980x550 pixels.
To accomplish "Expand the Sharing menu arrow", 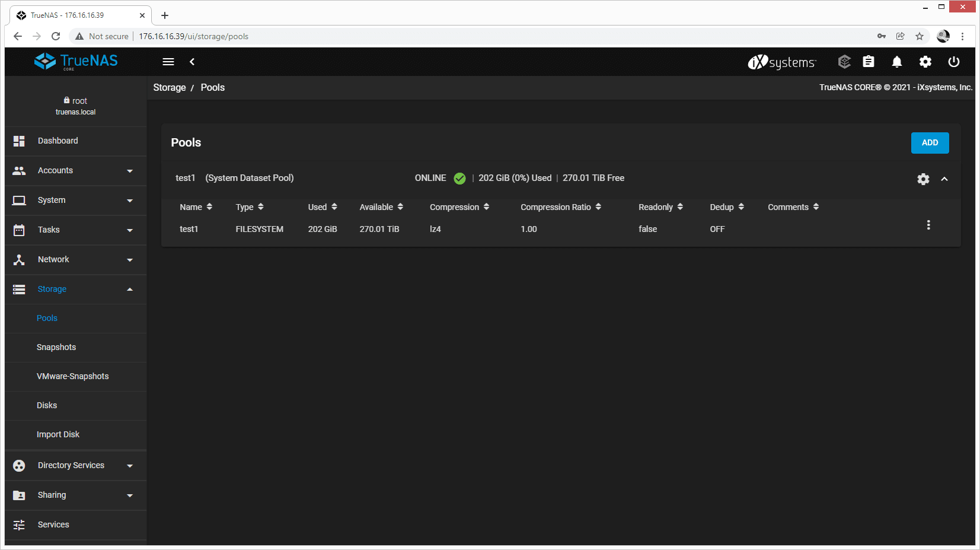I will (130, 495).
